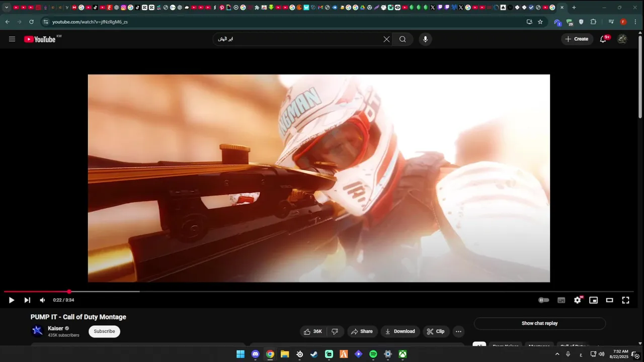The width and height of the screenshot is (644, 362).
Task: Open the Extensions puzzle menu
Action: tap(593, 22)
